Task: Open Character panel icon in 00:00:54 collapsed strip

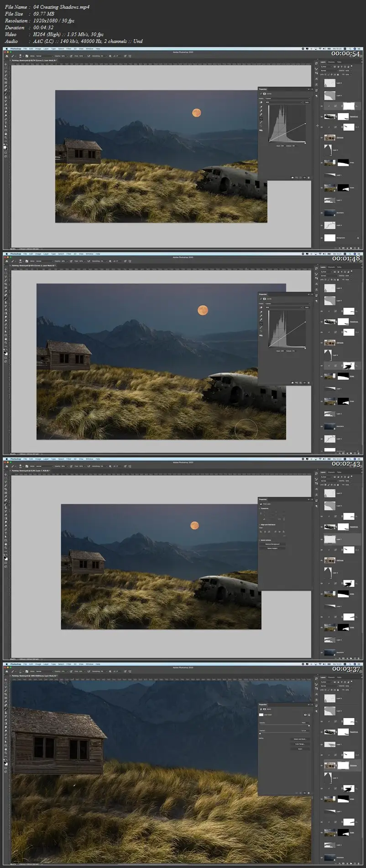Action: pyautogui.click(x=316, y=79)
